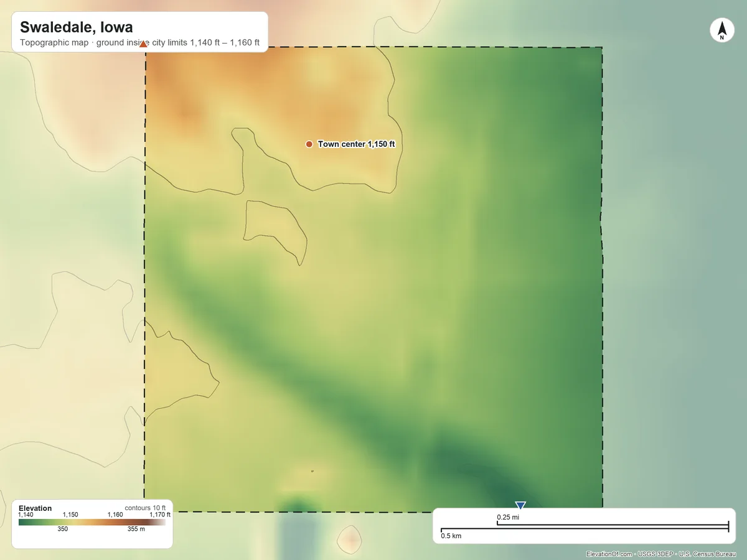747x560 pixels.
Task: Click the 'Elevation' legend heading
Action: [x=35, y=508]
